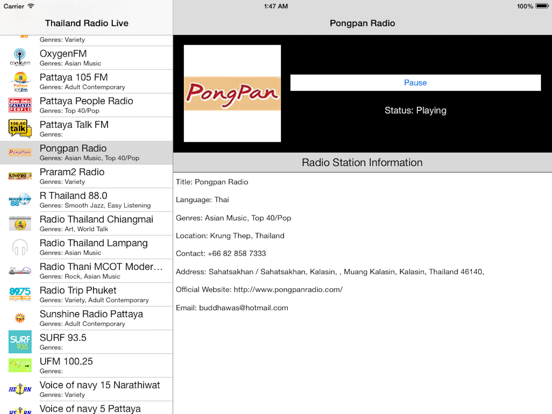Image resolution: width=552 pixels, height=414 pixels.
Task: Click the Radio Trip Phuket 8975 logo
Action: click(x=20, y=294)
